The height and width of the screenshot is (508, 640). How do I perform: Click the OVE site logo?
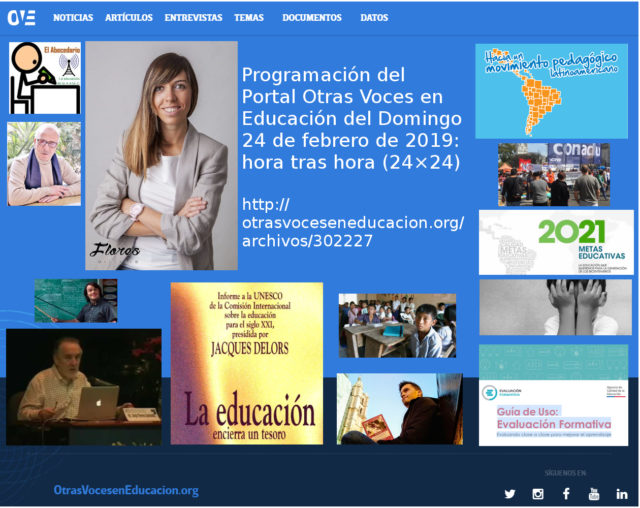click(x=21, y=18)
